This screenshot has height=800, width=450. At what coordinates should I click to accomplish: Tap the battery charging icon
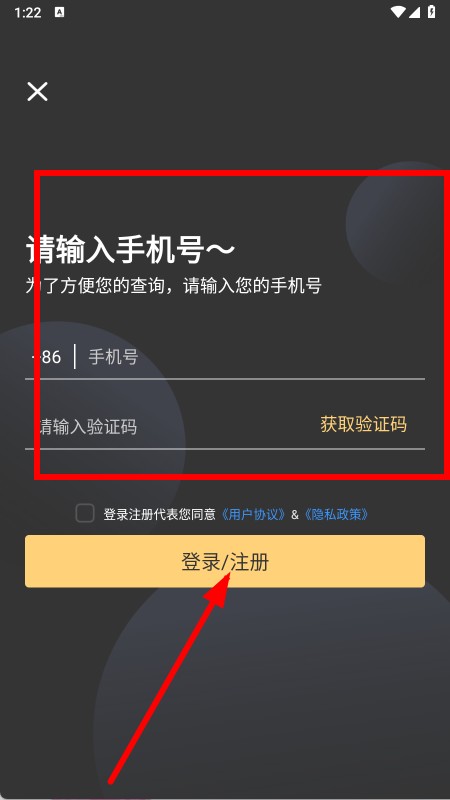tap(432, 12)
